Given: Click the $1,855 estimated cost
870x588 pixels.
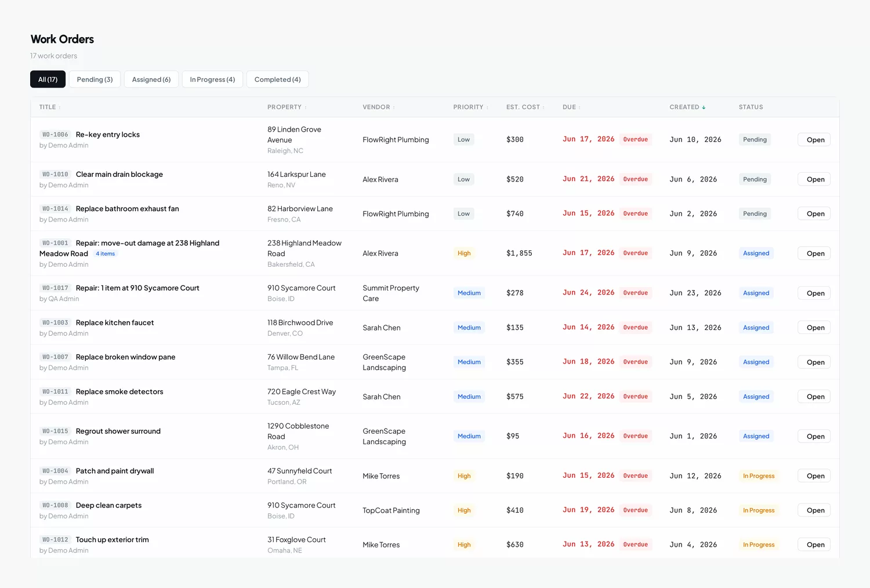Looking at the screenshot, I should pyautogui.click(x=519, y=253).
